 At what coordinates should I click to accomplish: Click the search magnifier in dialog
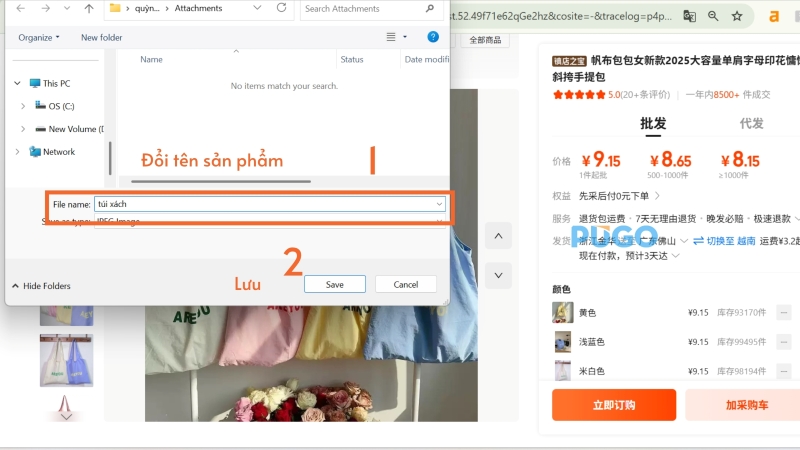[430, 8]
